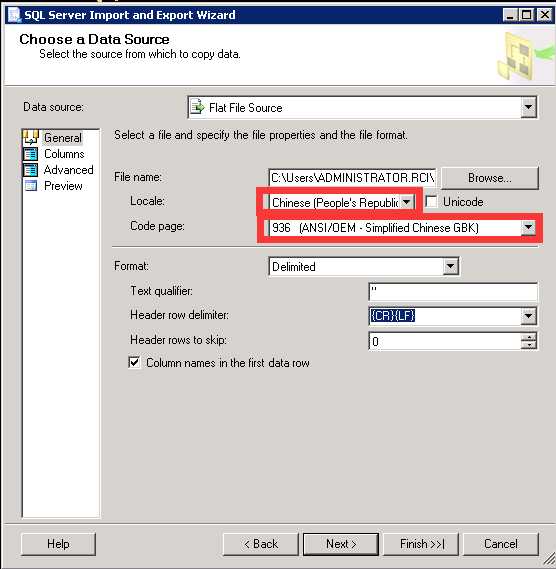Click the Preview page icon
This screenshot has width=556, height=569.
click(30, 186)
